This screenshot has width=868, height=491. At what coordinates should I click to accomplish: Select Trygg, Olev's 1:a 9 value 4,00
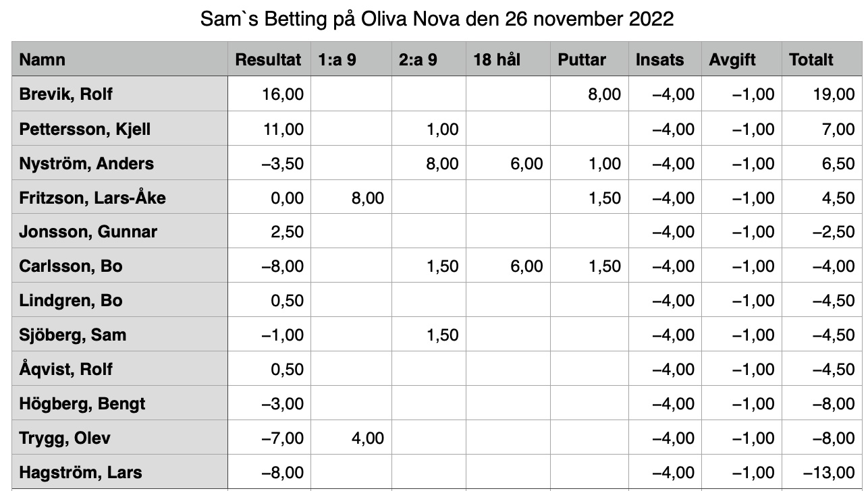tap(350, 438)
